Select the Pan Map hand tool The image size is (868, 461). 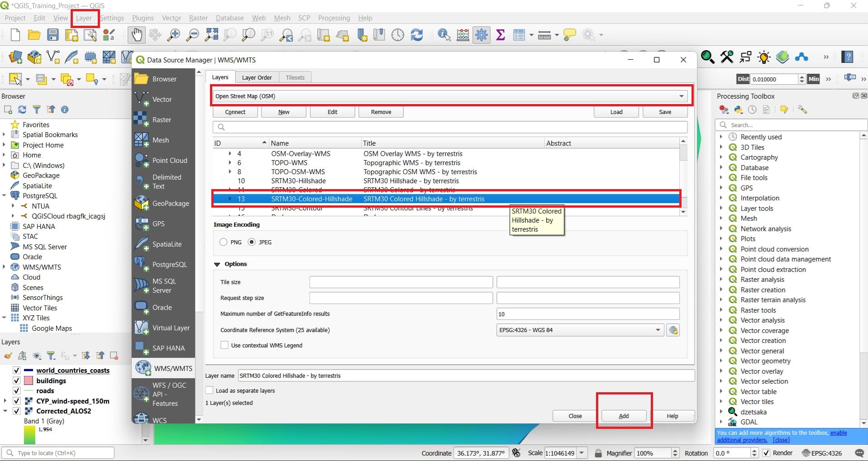[x=136, y=35]
